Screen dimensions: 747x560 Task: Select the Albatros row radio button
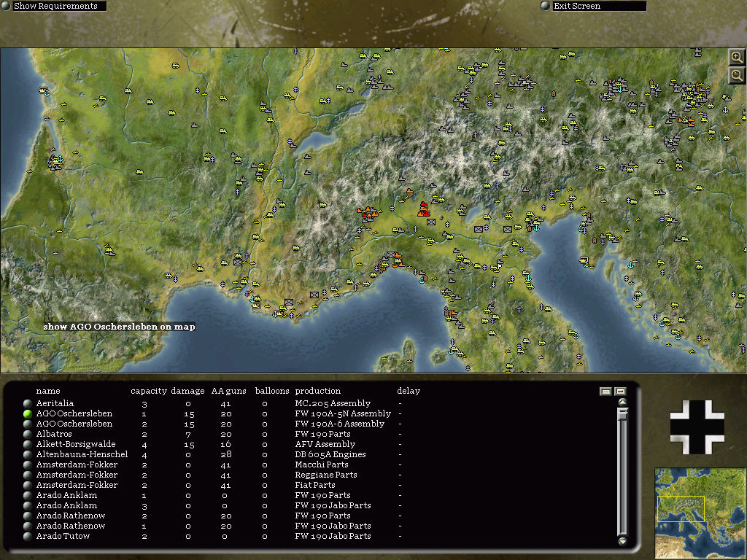28,435
